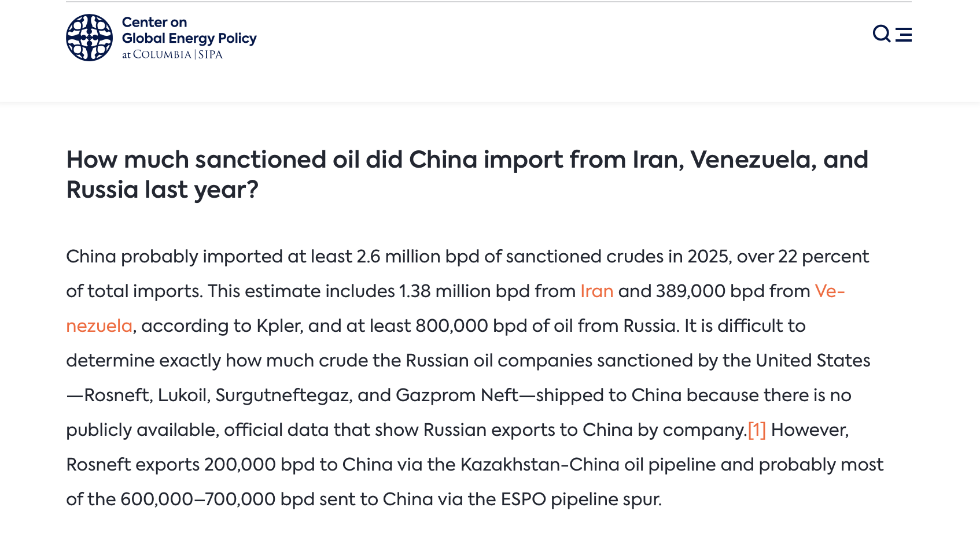Open the hamburger menu icon
980x533 pixels.
pos(904,35)
